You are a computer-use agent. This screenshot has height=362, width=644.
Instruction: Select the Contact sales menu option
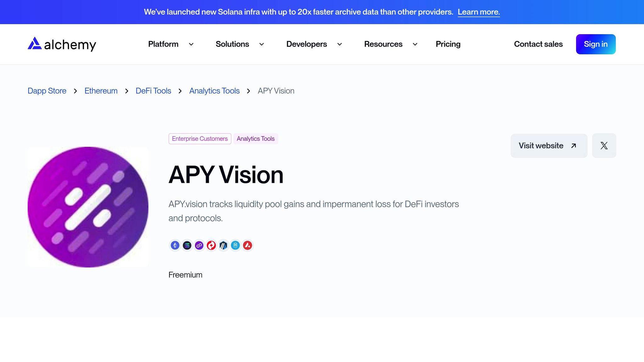coord(538,44)
